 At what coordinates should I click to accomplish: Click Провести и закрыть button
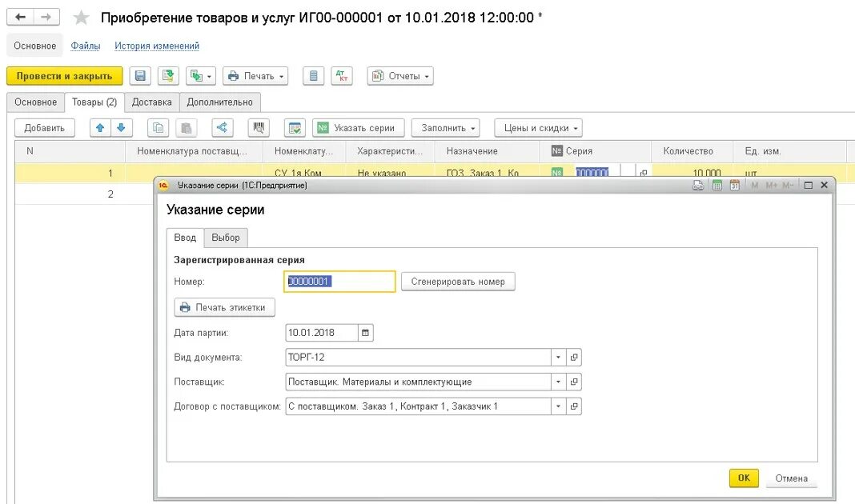pos(64,76)
